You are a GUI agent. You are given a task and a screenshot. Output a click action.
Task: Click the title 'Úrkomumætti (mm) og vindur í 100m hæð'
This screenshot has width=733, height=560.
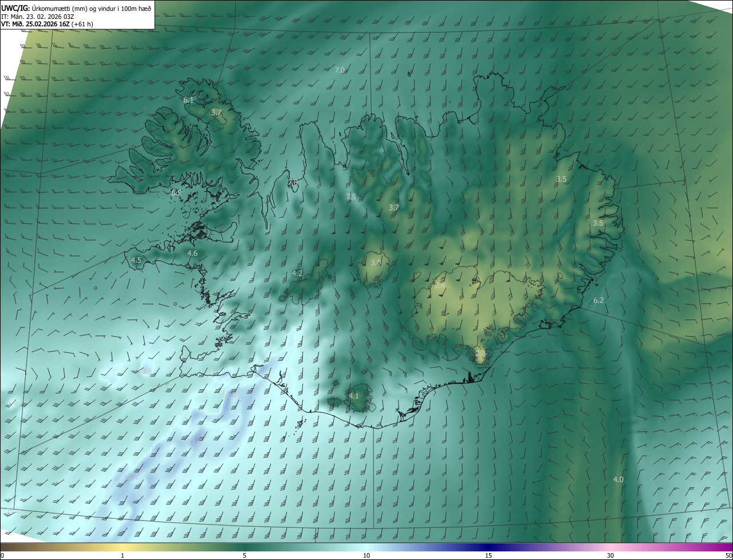coord(92,8)
